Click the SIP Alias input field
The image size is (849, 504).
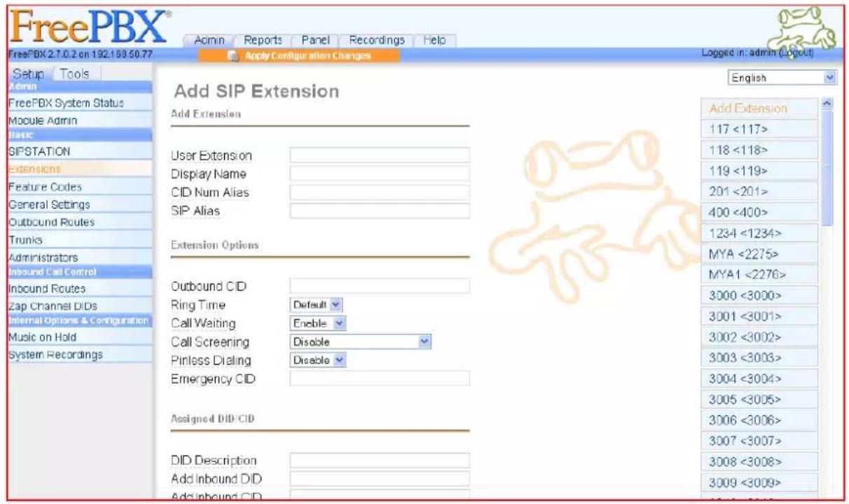coord(379,210)
